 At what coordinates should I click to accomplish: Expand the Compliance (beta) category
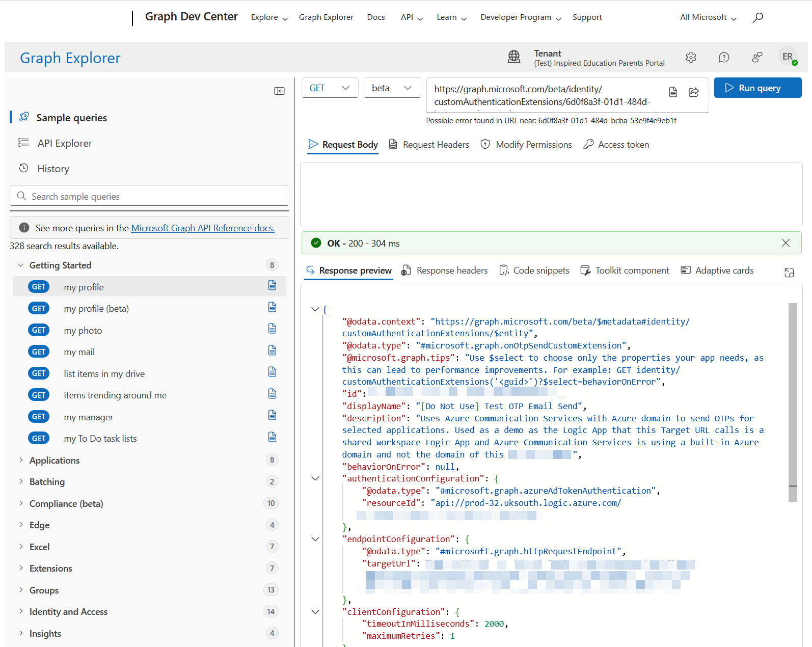pyautogui.click(x=21, y=503)
